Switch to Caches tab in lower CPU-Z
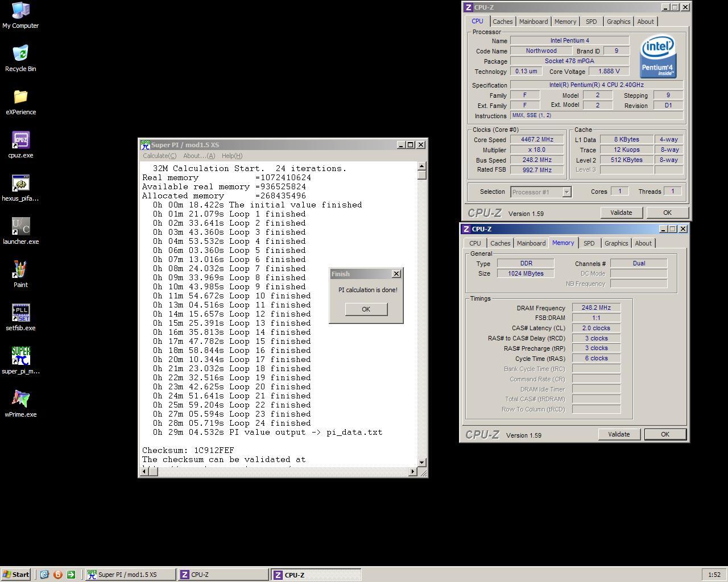The image size is (728, 582). [x=500, y=243]
